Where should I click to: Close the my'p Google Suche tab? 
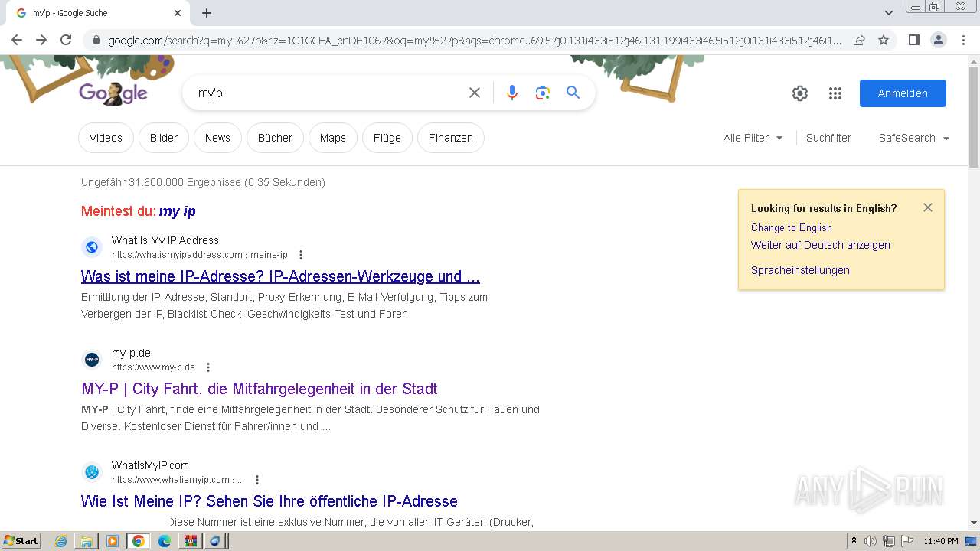pyautogui.click(x=178, y=13)
